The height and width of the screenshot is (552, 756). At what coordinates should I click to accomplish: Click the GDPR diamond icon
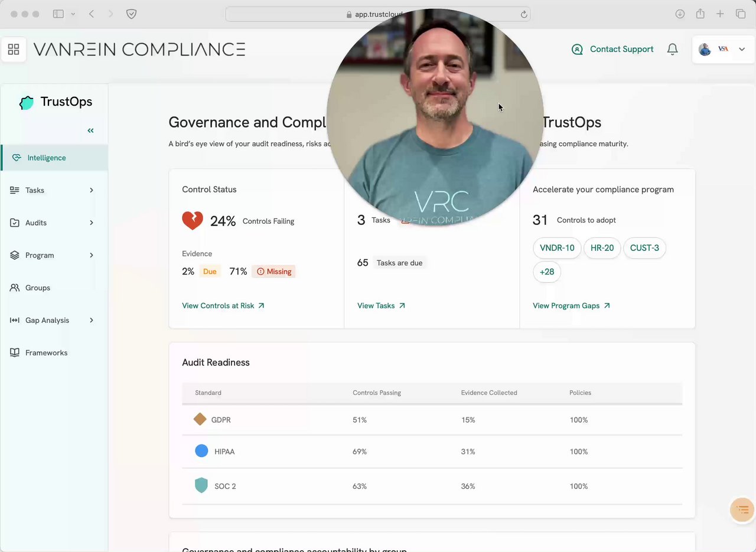[200, 419]
